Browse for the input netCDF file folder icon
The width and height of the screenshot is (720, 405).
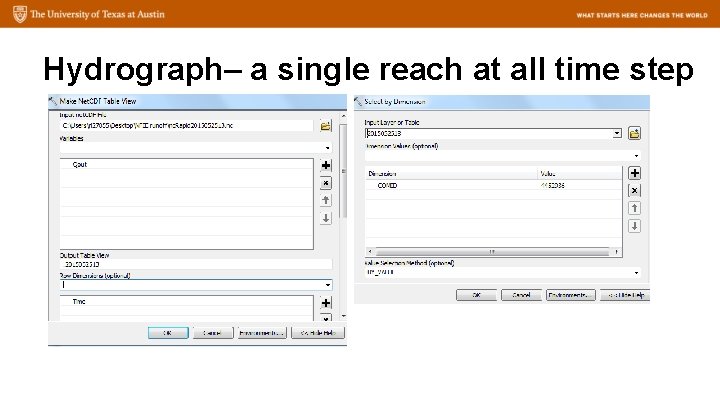coord(326,125)
